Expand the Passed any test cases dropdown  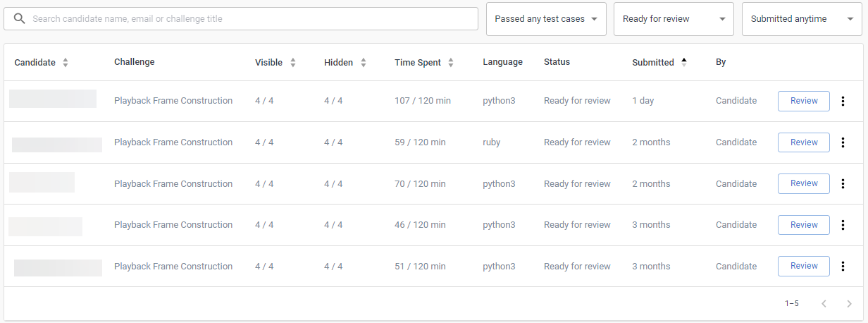(x=546, y=19)
